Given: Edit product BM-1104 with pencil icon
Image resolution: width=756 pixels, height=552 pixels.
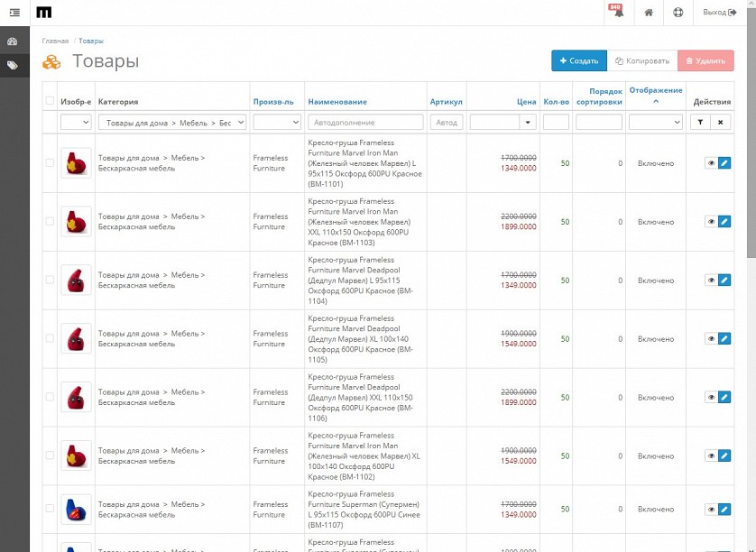Looking at the screenshot, I should [x=724, y=281].
